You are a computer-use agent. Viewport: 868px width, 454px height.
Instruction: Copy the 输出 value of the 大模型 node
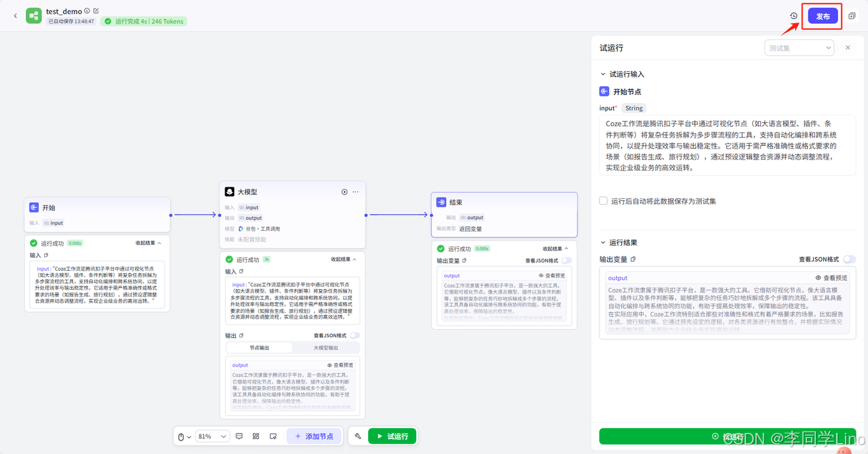pos(241,335)
